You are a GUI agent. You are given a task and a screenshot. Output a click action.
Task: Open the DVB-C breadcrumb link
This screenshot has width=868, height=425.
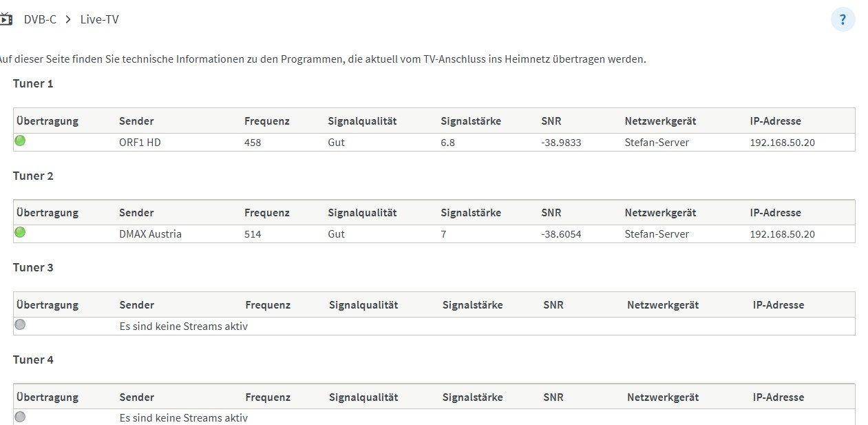pos(40,19)
